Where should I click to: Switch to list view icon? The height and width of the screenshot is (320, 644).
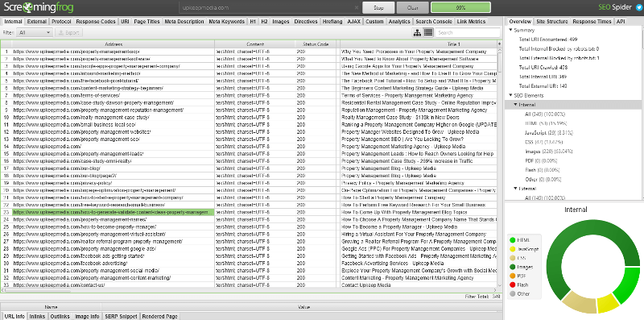coord(428,32)
